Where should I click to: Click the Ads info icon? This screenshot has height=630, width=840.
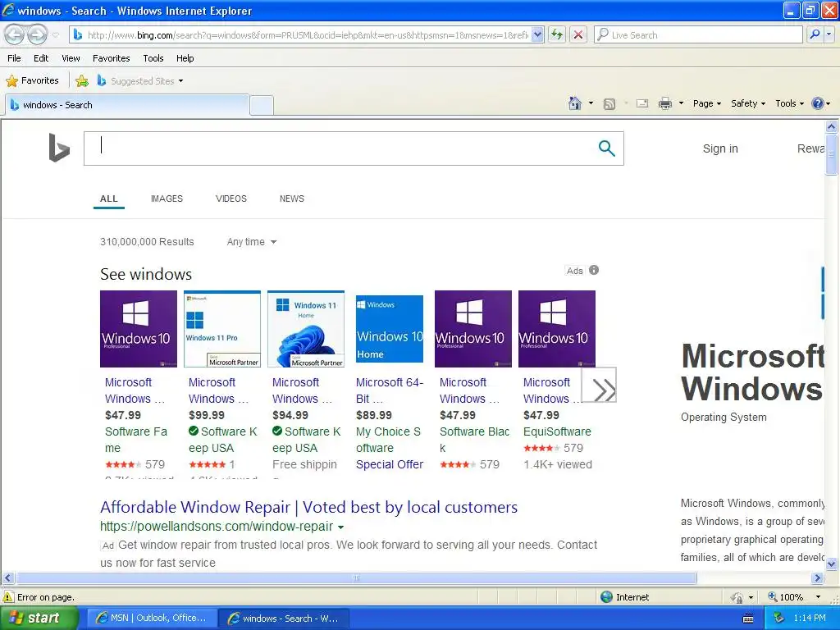[x=594, y=270]
